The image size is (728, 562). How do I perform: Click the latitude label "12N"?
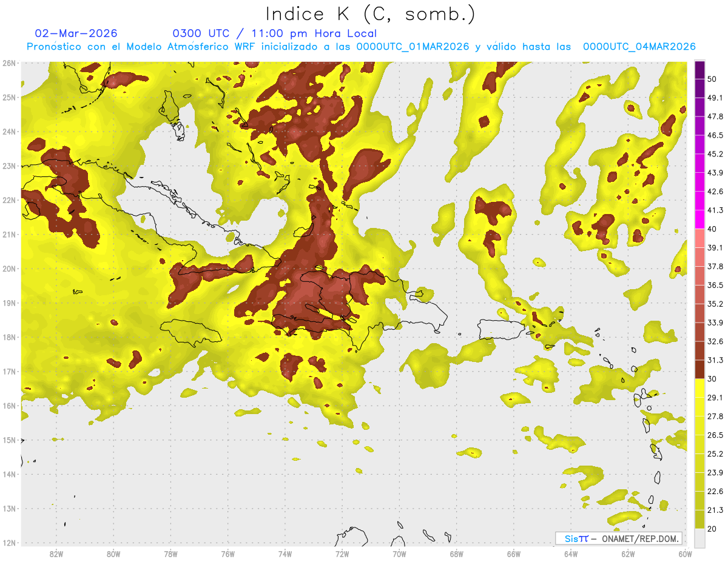pyautogui.click(x=9, y=543)
